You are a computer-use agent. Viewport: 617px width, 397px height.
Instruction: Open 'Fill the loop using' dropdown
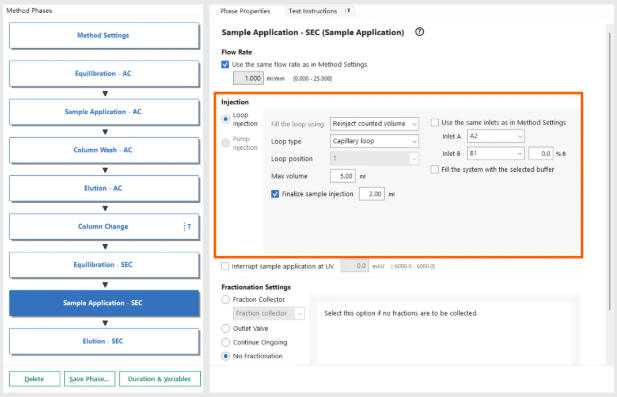click(374, 124)
